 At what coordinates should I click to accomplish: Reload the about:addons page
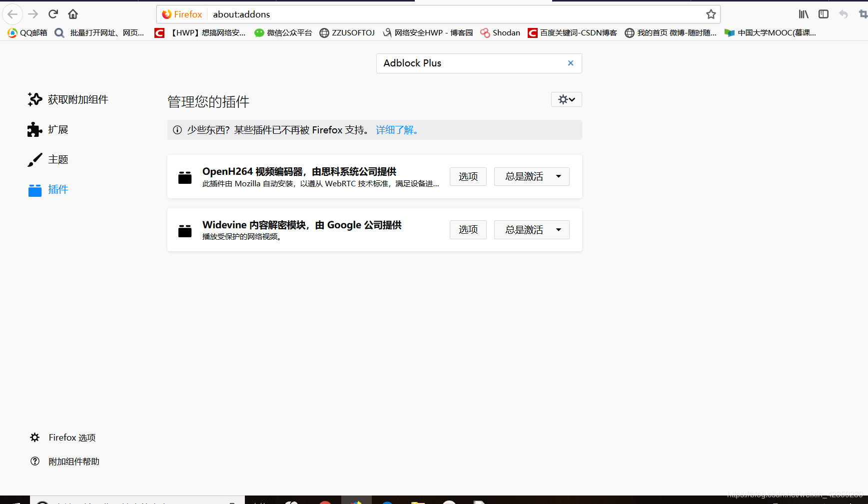point(53,14)
